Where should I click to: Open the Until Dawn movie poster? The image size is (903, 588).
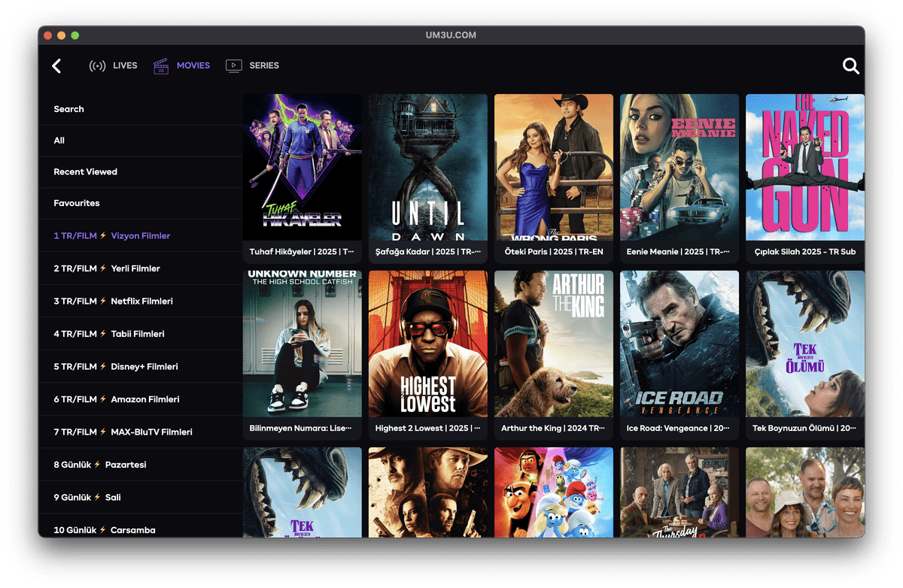pyautogui.click(x=428, y=167)
